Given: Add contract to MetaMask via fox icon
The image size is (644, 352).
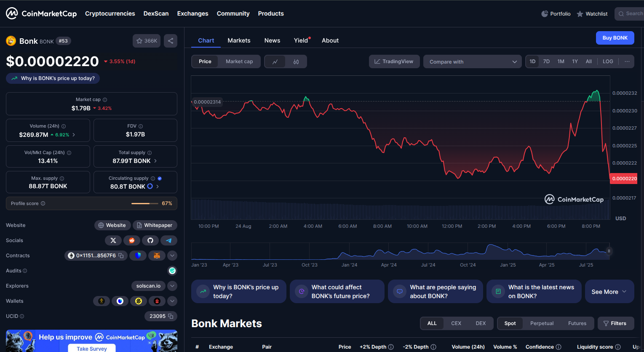Looking at the screenshot, I should pyautogui.click(x=157, y=256).
